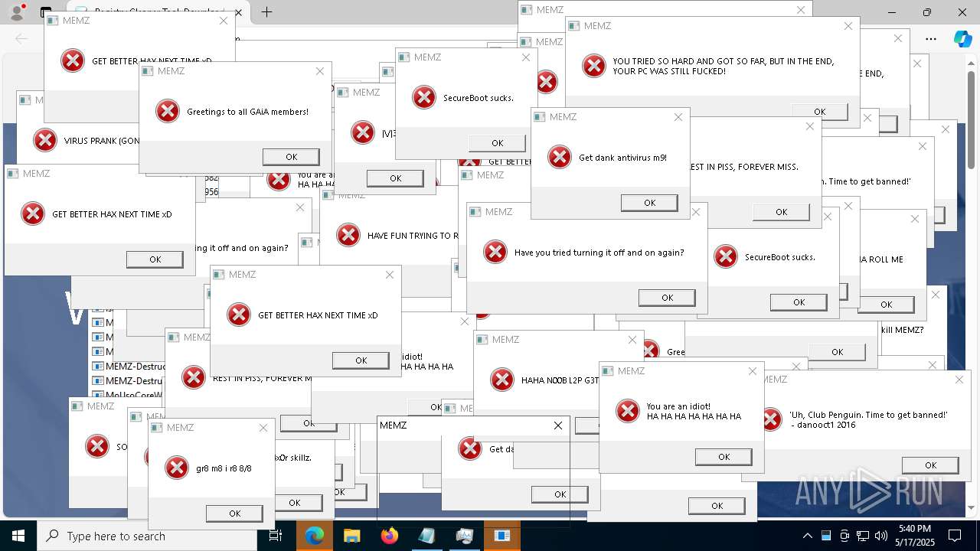Click the error icon next to 'VIRUS PRANK'
The height and width of the screenshot is (551, 980).
(45, 140)
